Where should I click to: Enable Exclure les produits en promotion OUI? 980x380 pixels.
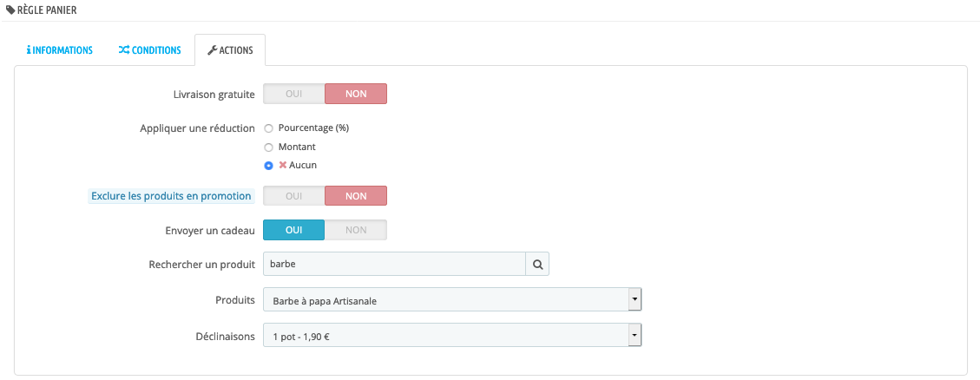pyautogui.click(x=293, y=195)
